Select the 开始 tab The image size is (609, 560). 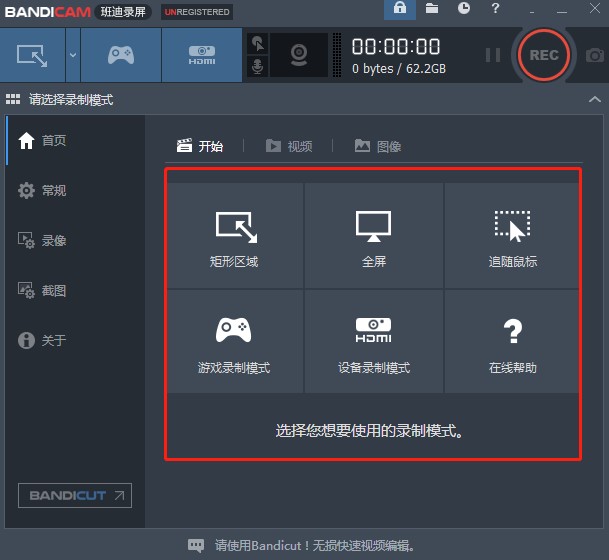coord(200,146)
